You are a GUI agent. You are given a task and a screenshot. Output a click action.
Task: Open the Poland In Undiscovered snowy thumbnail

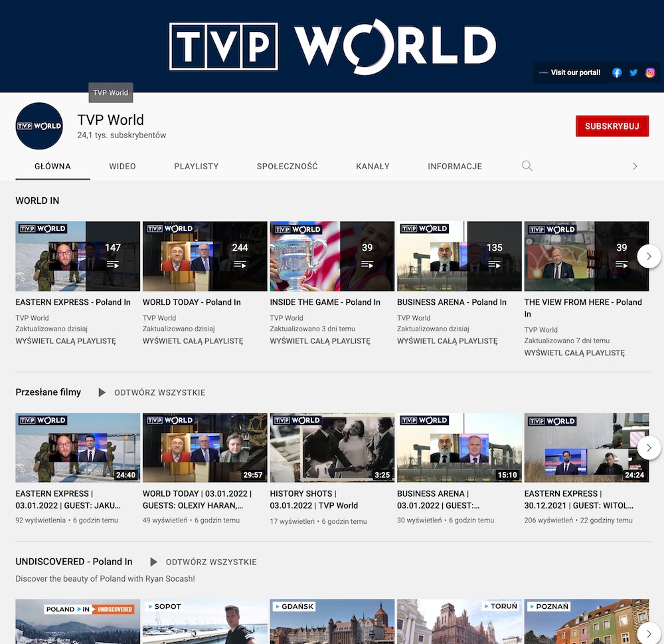click(x=78, y=621)
